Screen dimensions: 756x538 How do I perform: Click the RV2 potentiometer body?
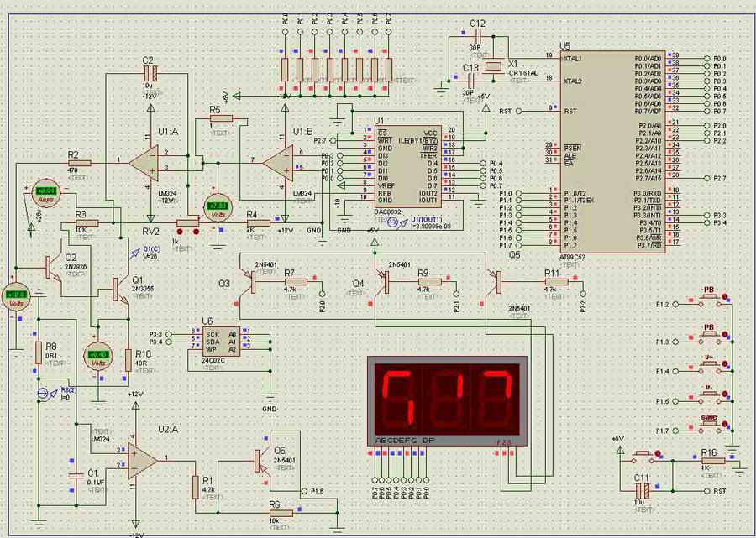coord(187,222)
